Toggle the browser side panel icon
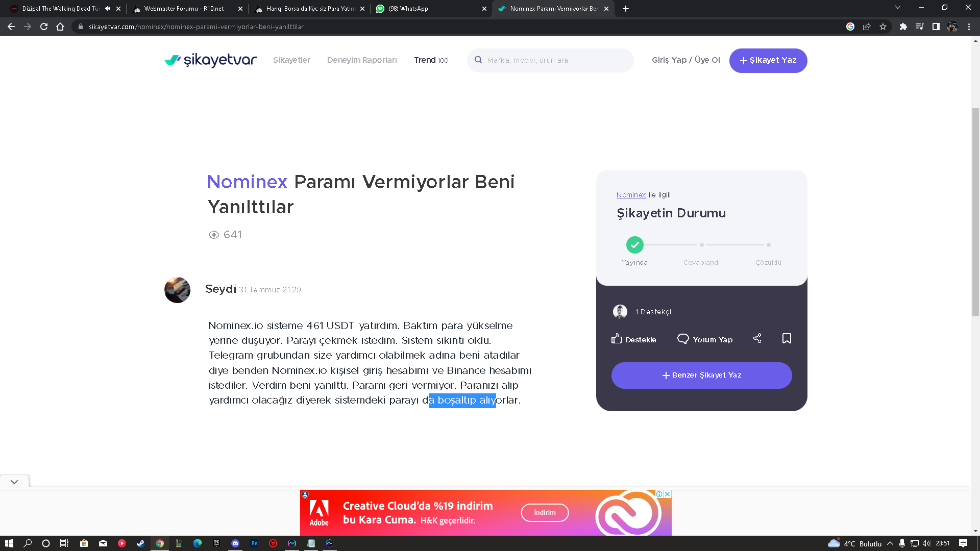 coord(936,27)
